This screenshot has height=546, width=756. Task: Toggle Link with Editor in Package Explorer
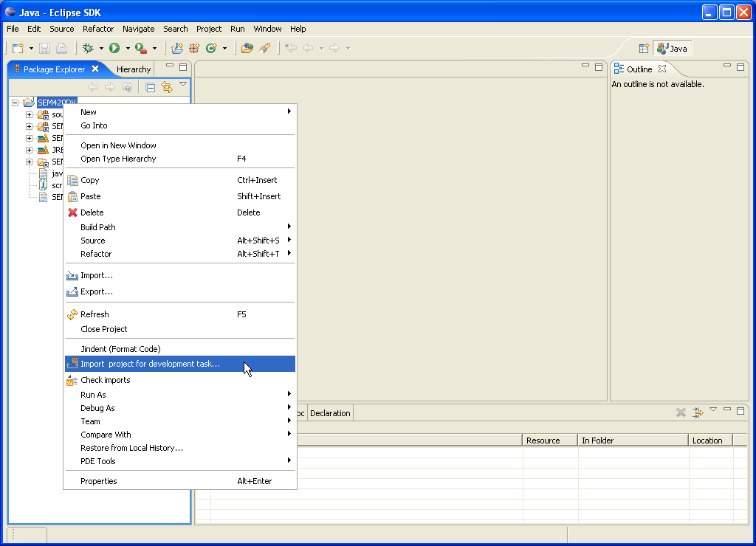(167, 87)
